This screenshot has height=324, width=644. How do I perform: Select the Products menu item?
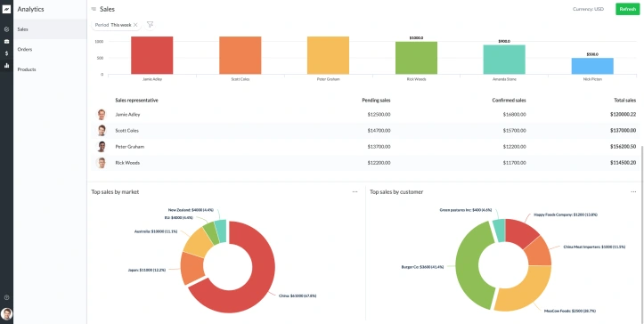point(50,69)
